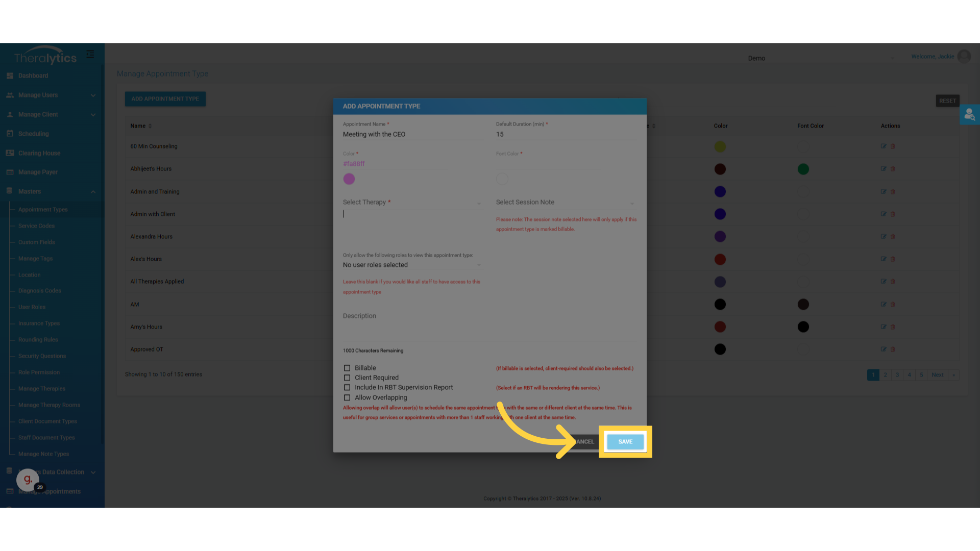Tick the Allow Overlapping checkbox
This screenshot has height=551, width=980.
[347, 398]
